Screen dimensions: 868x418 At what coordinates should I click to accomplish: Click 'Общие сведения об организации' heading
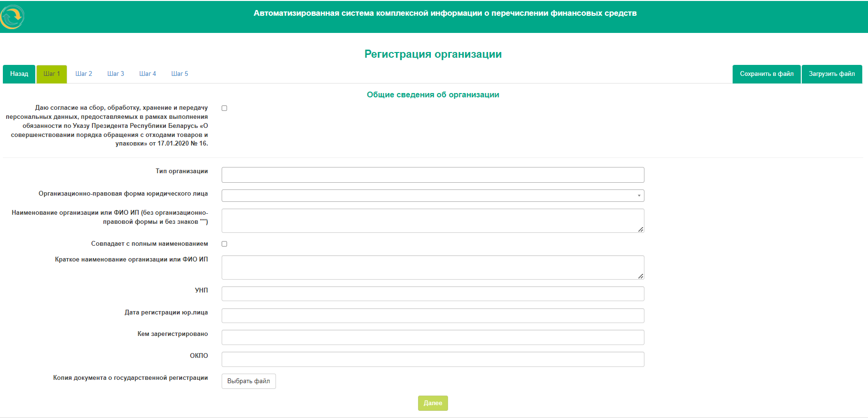pyautogui.click(x=433, y=94)
